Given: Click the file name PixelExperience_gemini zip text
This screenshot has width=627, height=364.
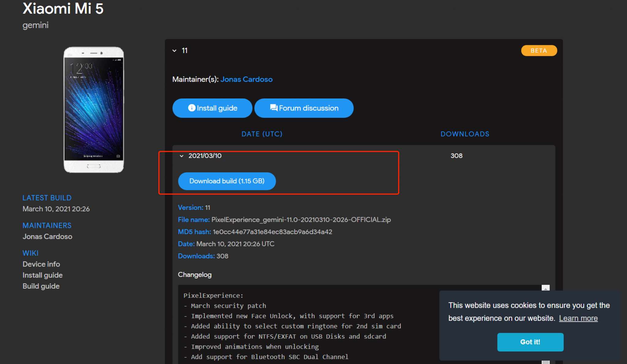Looking at the screenshot, I should pos(301,220).
